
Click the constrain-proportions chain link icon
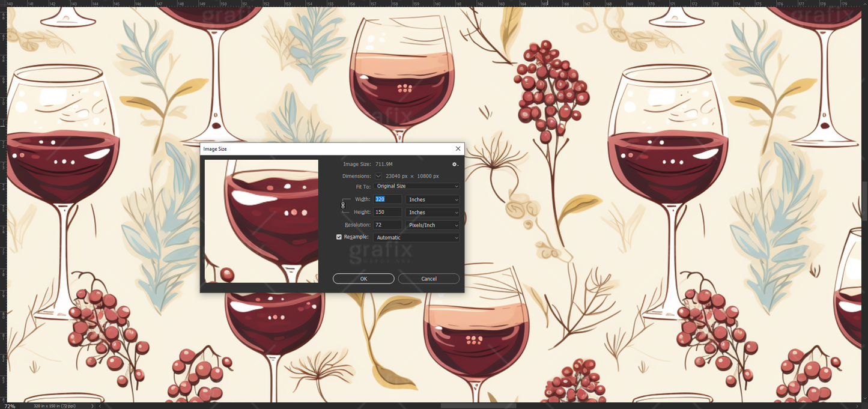[343, 205]
